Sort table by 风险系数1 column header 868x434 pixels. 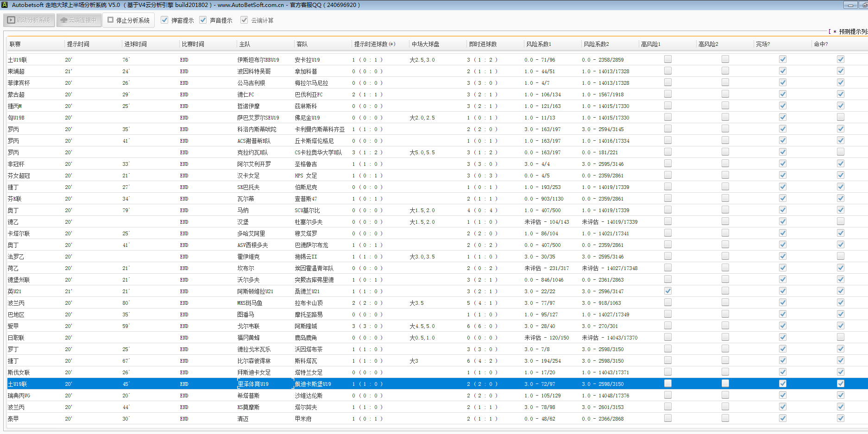pyautogui.click(x=538, y=44)
